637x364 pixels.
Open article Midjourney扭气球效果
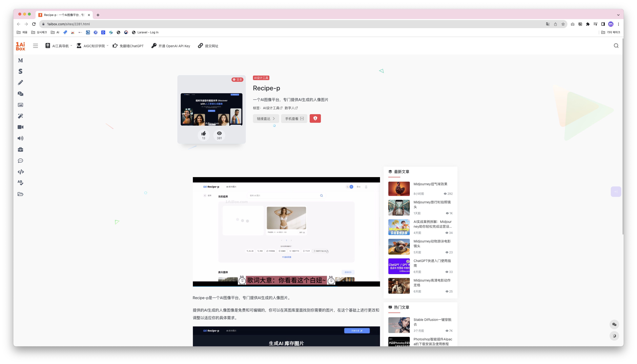[x=430, y=184]
